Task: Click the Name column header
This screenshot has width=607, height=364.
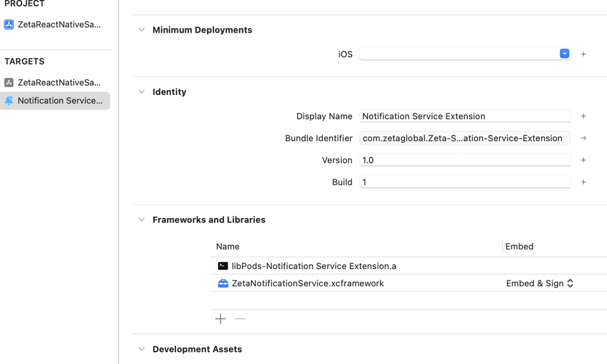Action: [x=228, y=246]
